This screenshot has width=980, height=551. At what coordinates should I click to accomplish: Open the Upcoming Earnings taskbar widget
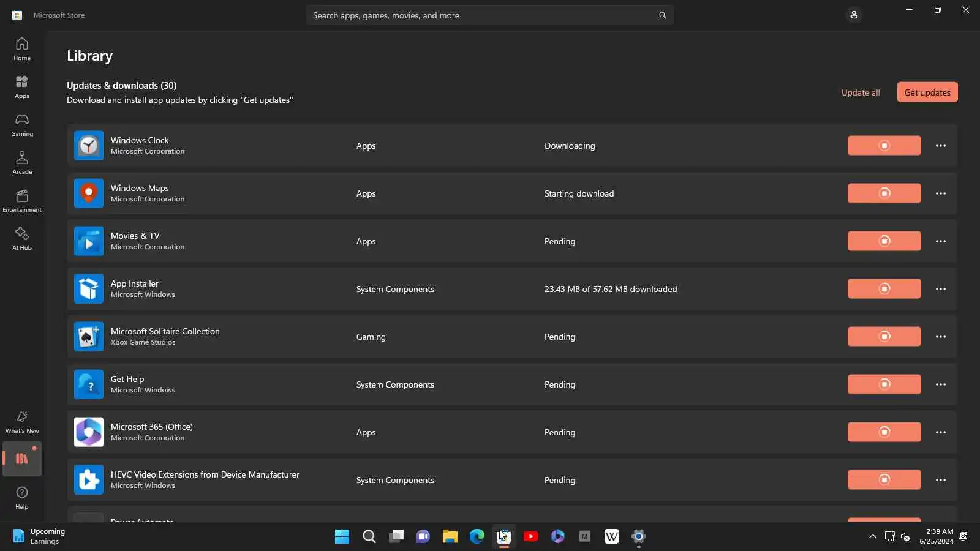tap(39, 536)
